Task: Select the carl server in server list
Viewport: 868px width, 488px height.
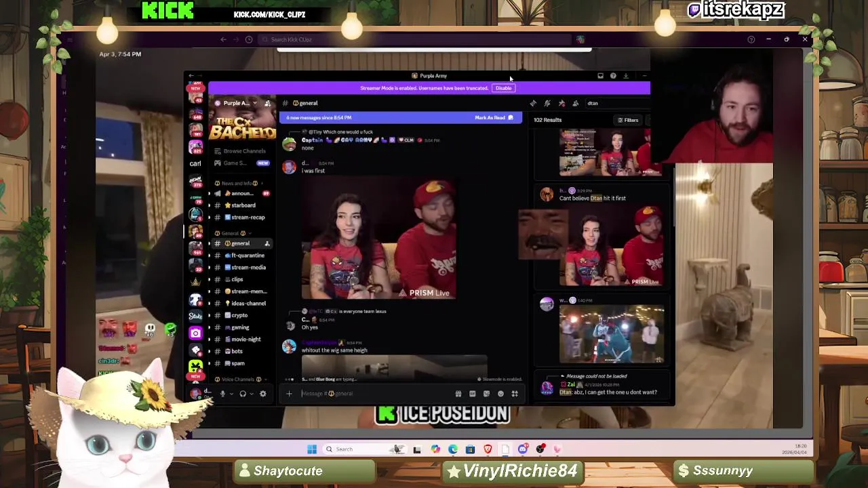Action: (195, 163)
